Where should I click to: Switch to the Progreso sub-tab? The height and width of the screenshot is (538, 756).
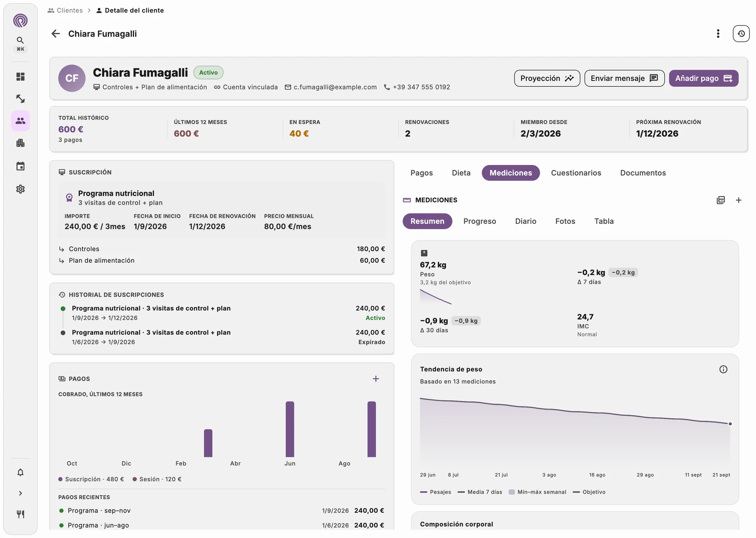pos(480,221)
